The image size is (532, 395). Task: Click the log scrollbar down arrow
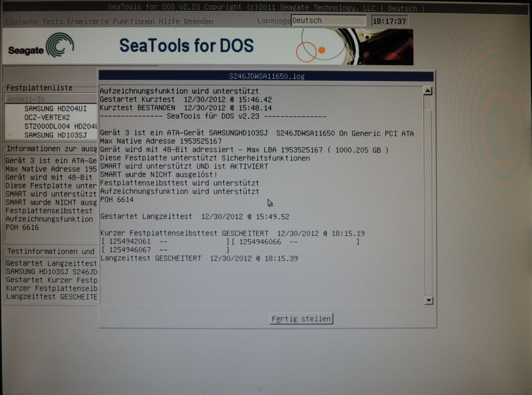428,300
